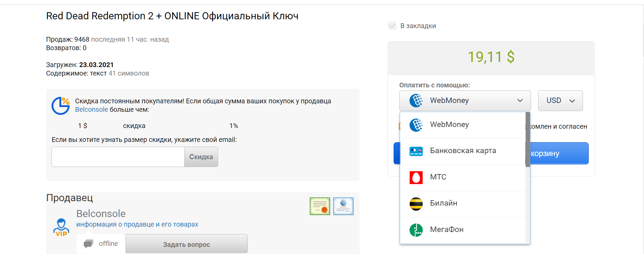
Task: Click the 1% discount value
Action: coord(234,126)
